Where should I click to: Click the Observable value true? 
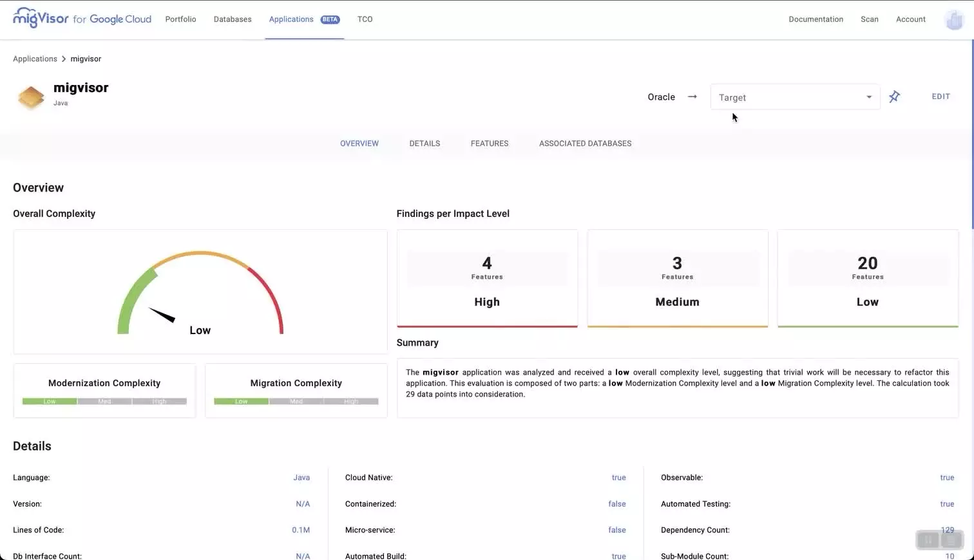click(947, 478)
